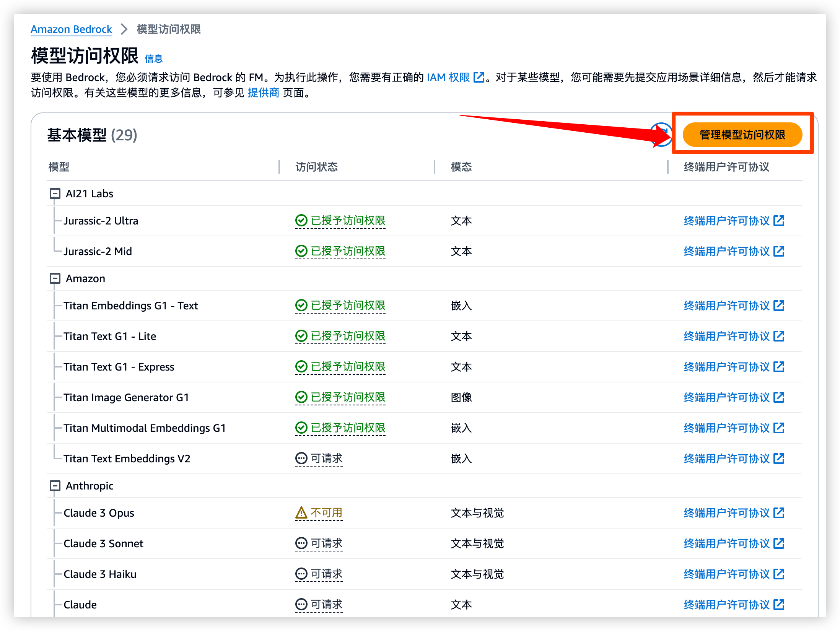Viewport: 840px width, 631px height.
Task: Click the 图像 modality cell for Titan Image Generator G1
Action: pyautogui.click(x=461, y=397)
